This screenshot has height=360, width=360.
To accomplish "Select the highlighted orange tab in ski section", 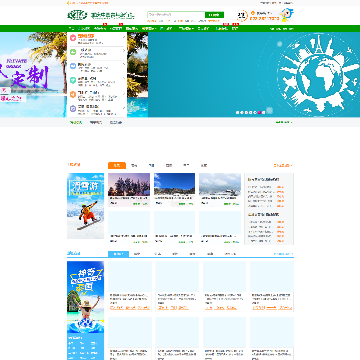I will (x=117, y=165).
